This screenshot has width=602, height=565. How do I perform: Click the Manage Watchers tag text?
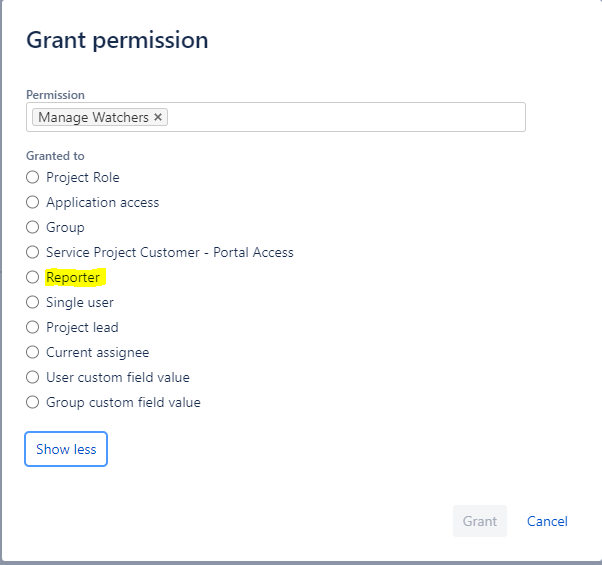pyautogui.click(x=93, y=117)
